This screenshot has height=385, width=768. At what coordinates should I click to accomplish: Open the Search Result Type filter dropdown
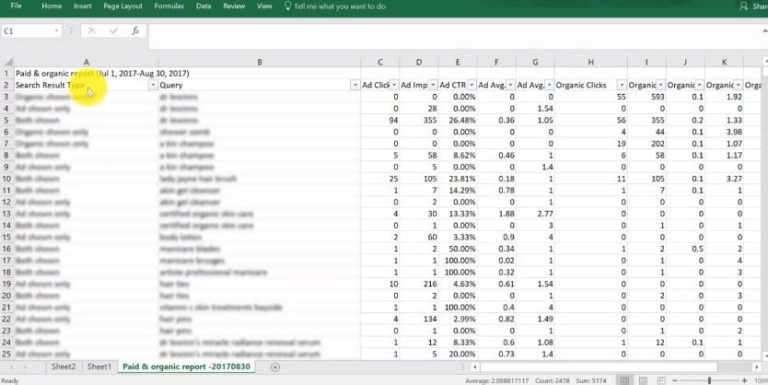click(x=153, y=85)
